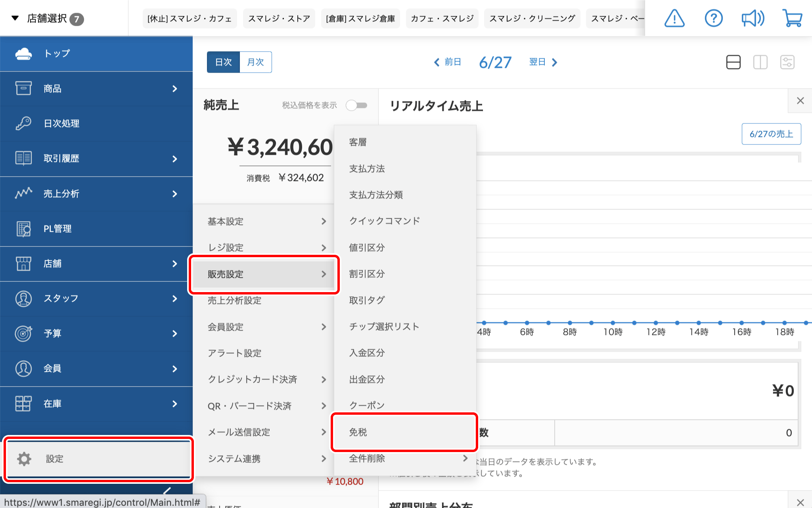Switch to two-column layout icon
The width and height of the screenshot is (812, 508).
tap(760, 62)
